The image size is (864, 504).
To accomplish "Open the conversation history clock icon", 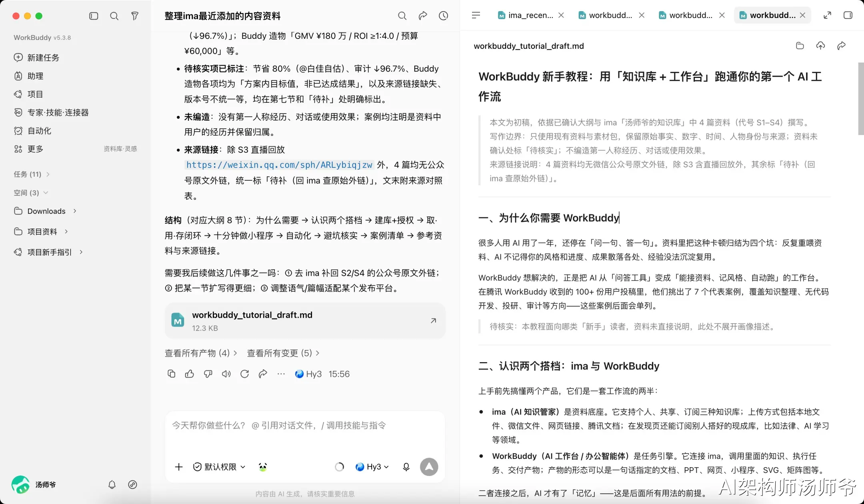I will 443,16.
